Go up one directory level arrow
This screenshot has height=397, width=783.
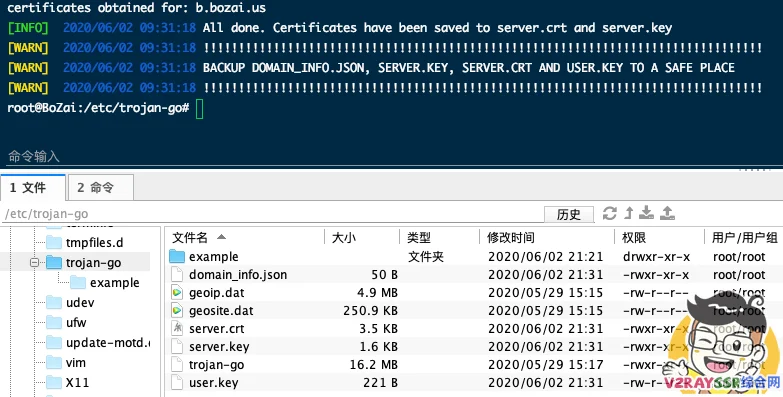[x=629, y=213]
